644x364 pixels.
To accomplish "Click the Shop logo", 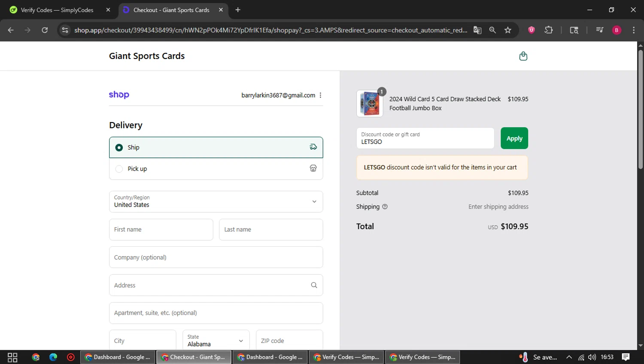I will [x=119, y=95].
